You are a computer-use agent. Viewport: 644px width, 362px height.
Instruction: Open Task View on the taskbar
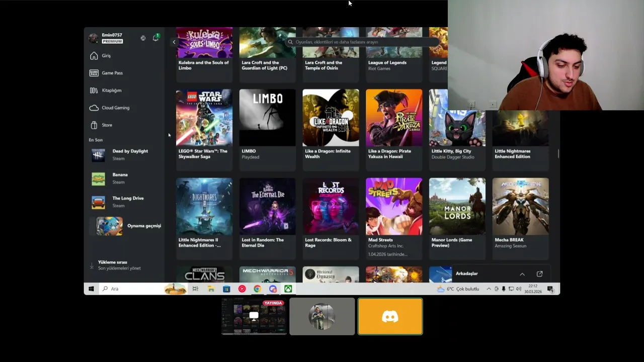[x=195, y=289]
